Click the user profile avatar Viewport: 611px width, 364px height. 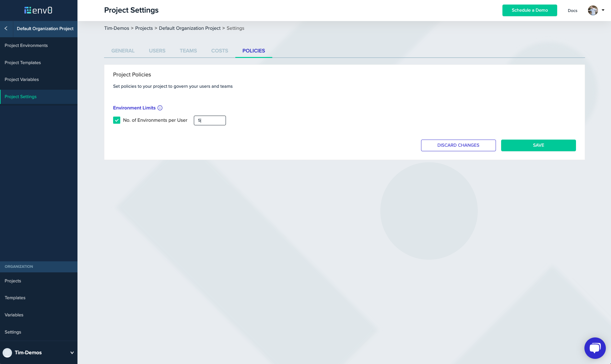pyautogui.click(x=593, y=10)
